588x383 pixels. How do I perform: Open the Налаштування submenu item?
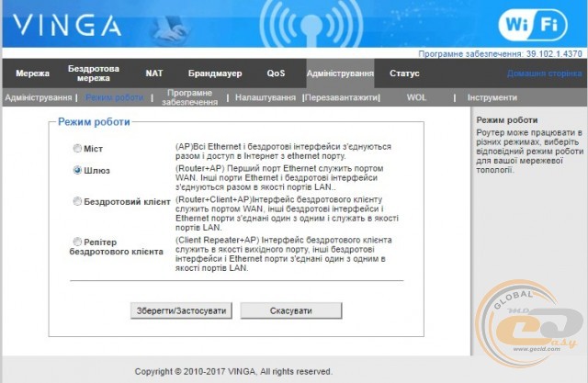pos(266,97)
